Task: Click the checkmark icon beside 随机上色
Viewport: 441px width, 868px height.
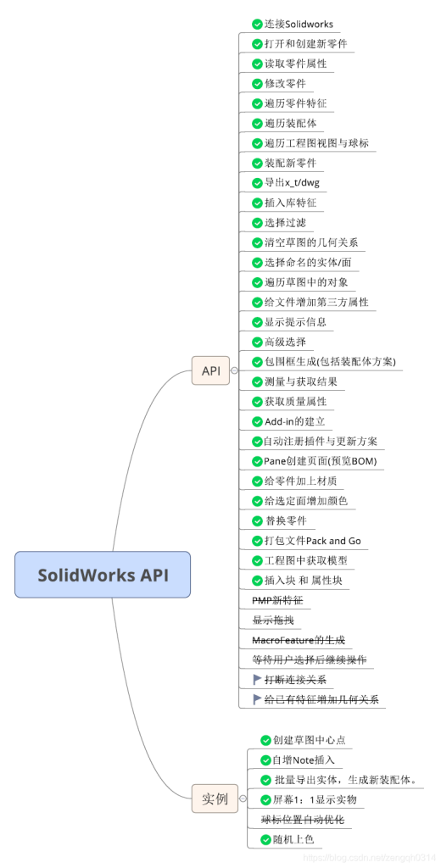Action: (265, 840)
